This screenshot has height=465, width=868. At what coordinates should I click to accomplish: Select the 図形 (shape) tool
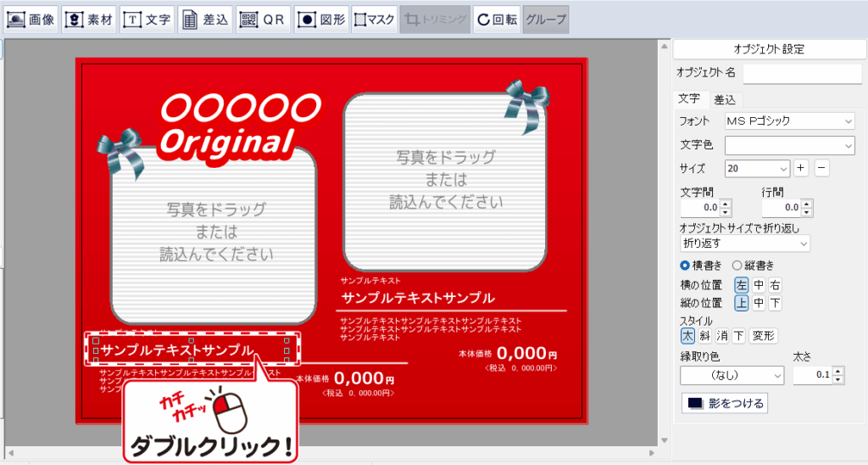pyautogui.click(x=321, y=20)
